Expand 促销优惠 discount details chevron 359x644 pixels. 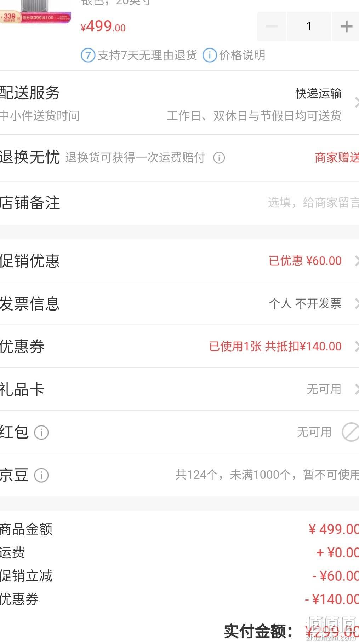tap(357, 261)
